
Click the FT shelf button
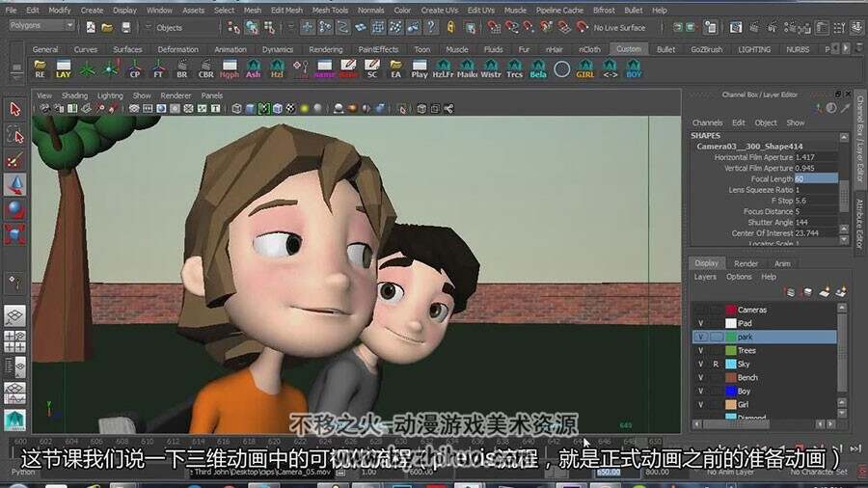click(158, 69)
